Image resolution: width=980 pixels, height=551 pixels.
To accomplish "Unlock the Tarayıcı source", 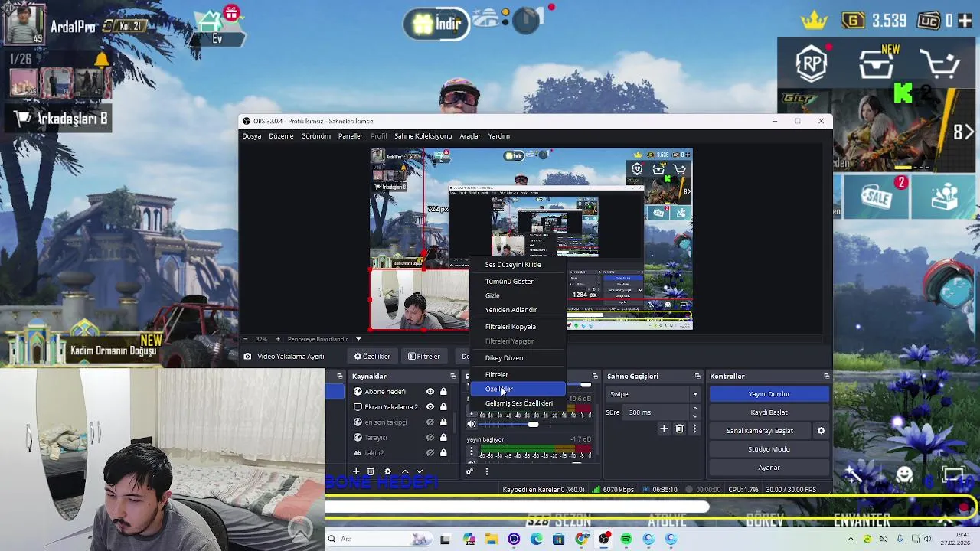I will click(x=443, y=438).
